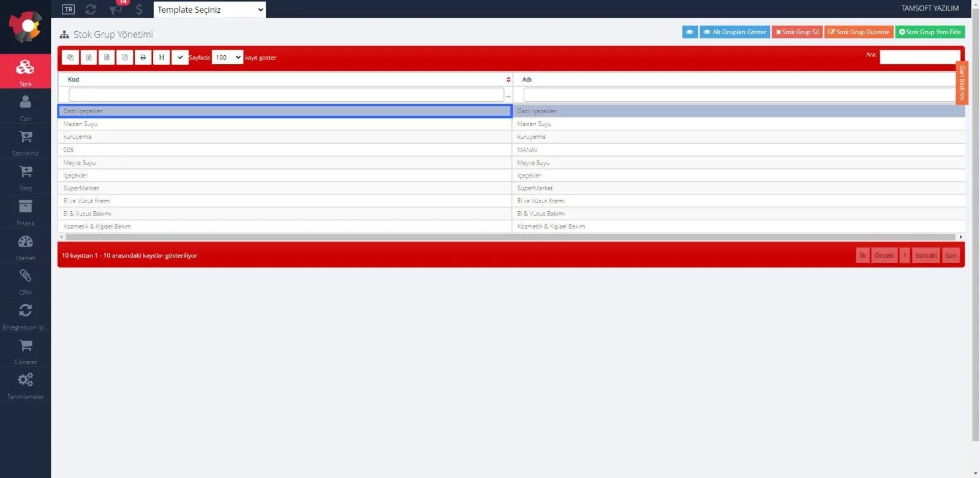Click the Stok Grup Sil button
This screenshot has width=980, height=478.
click(797, 32)
